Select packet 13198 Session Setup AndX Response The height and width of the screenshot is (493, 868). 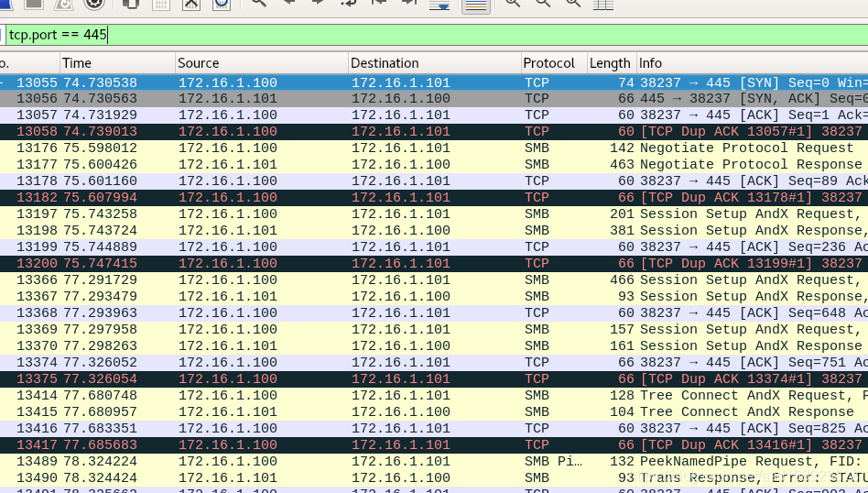pos(434,230)
